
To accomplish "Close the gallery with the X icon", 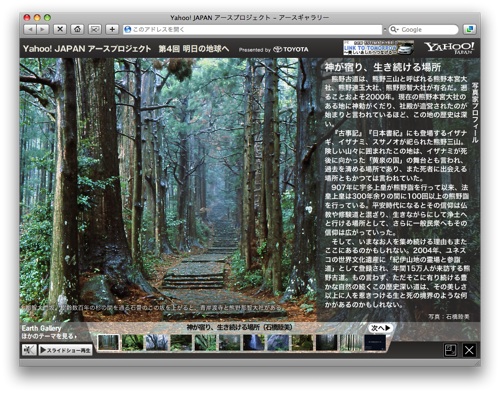I will point(469,350).
